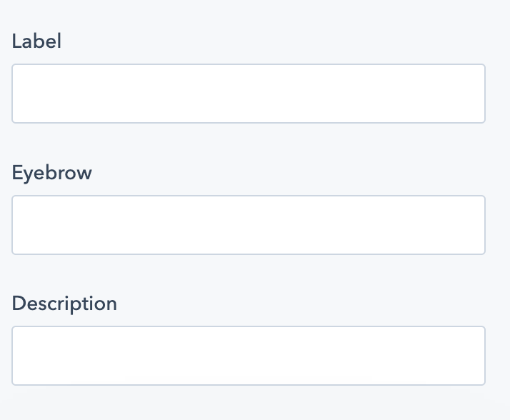The width and height of the screenshot is (510, 420).
Task: Start editing the Label value
Action: [x=249, y=94]
